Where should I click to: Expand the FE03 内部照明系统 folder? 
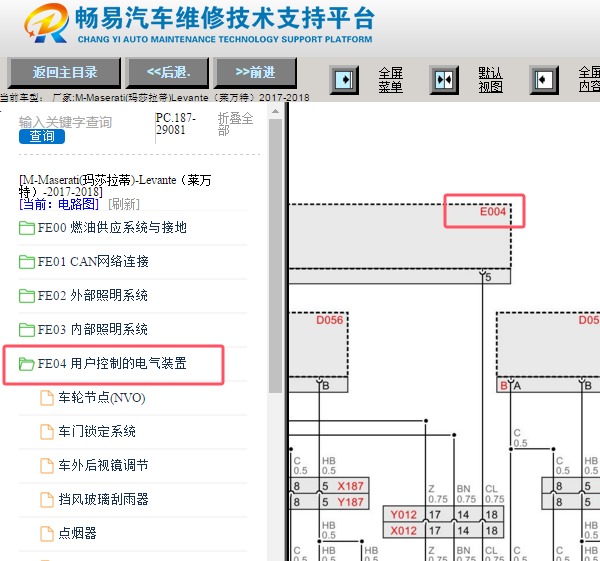coord(92,329)
